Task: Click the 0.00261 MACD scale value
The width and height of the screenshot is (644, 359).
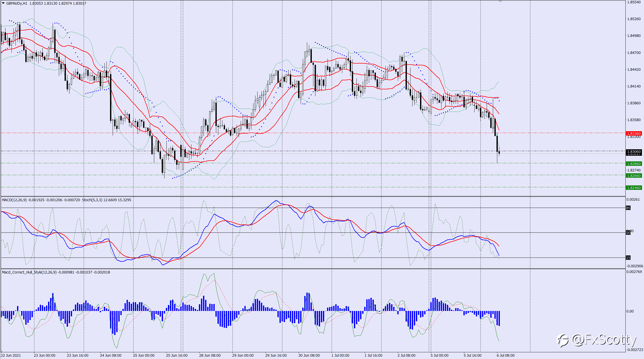Action: (x=633, y=199)
